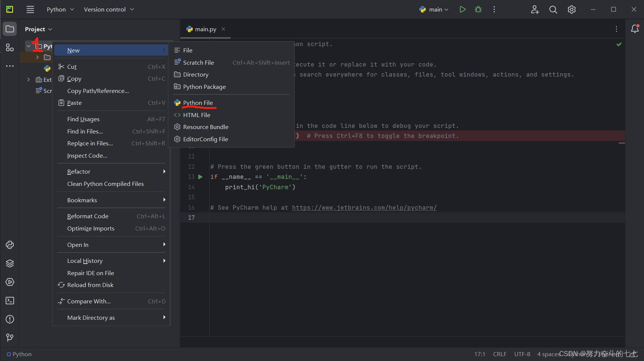
Task: Open the main run configuration dropdown
Action: pos(434,9)
